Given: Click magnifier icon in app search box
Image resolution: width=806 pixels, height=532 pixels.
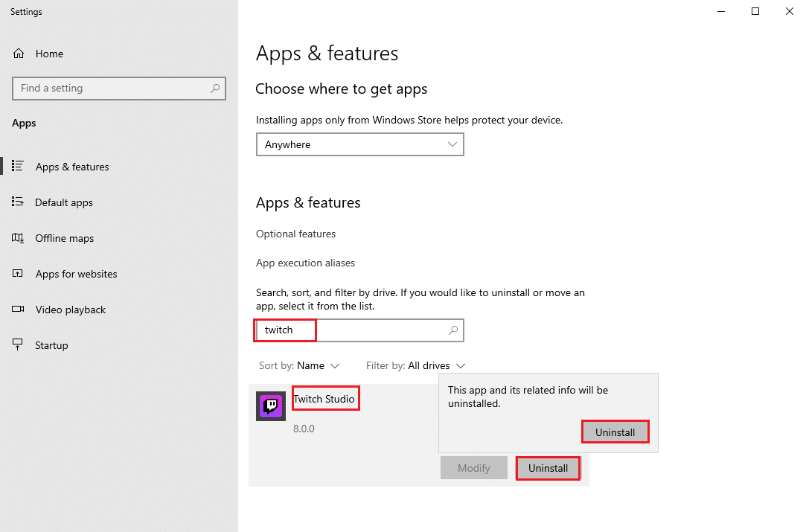Looking at the screenshot, I should coord(453,330).
